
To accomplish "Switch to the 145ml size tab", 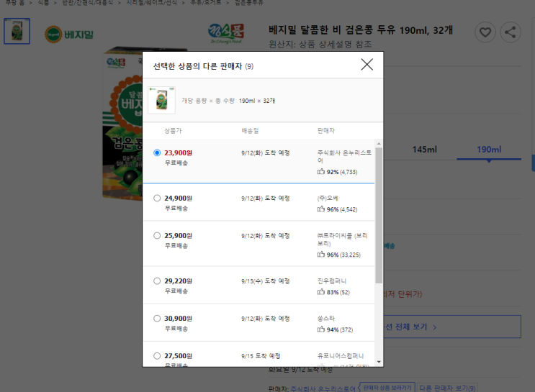I will (x=424, y=150).
